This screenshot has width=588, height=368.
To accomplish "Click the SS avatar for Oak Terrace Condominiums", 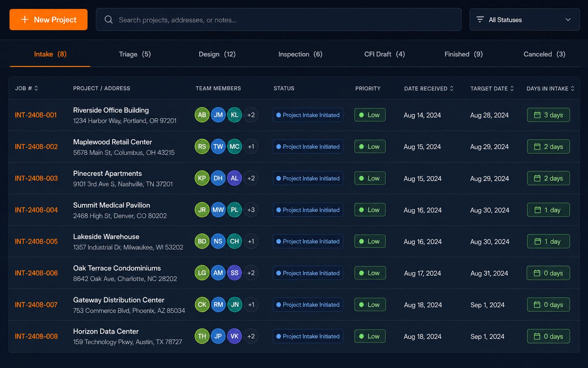I will click(234, 273).
